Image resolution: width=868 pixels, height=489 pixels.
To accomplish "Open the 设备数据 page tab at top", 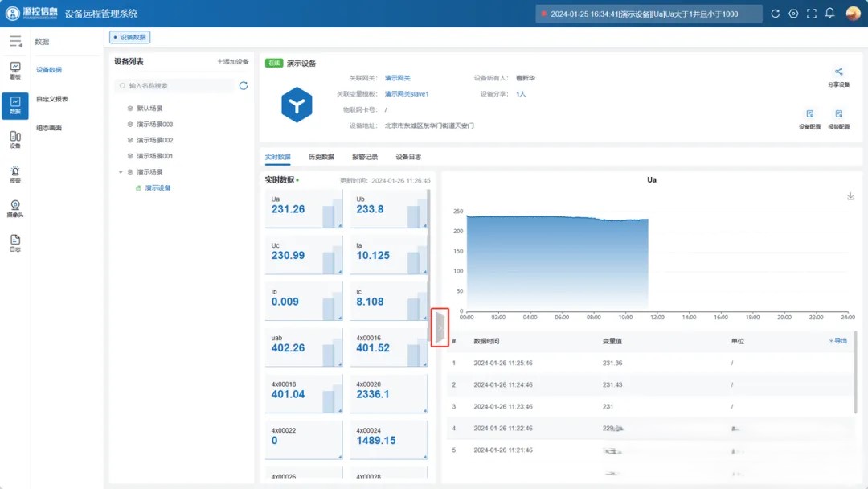I will click(129, 37).
